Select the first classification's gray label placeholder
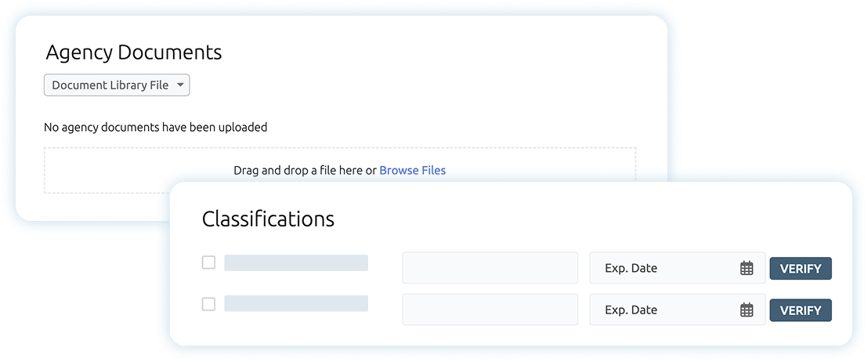Viewport: 868px width, 362px height. pyautogui.click(x=296, y=262)
